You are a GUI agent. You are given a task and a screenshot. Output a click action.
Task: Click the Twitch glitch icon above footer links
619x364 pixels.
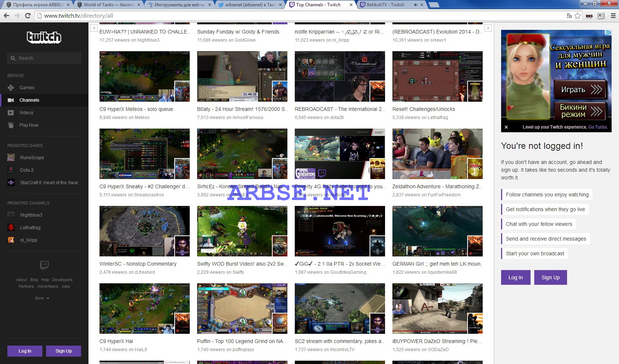(x=44, y=265)
